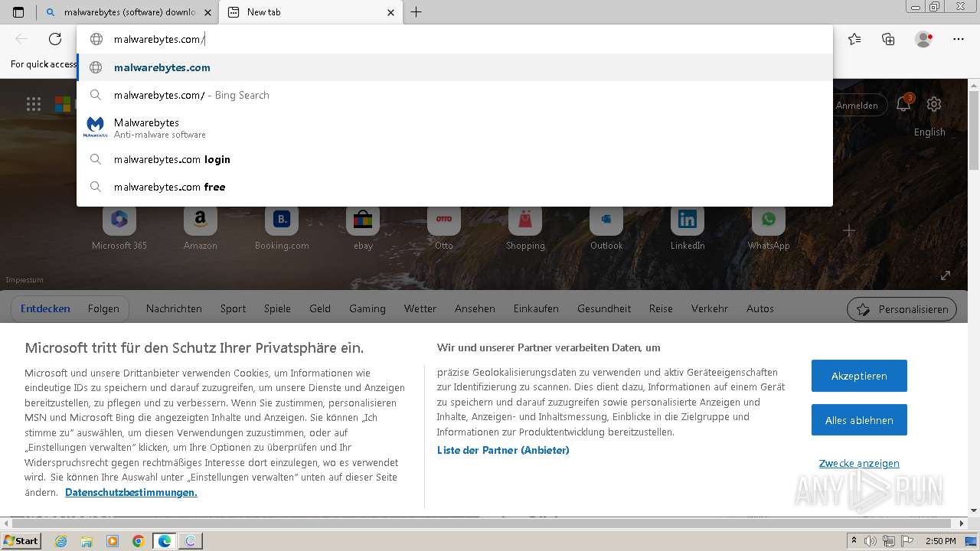Click the Edge taskbar icon

[x=164, y=541]
